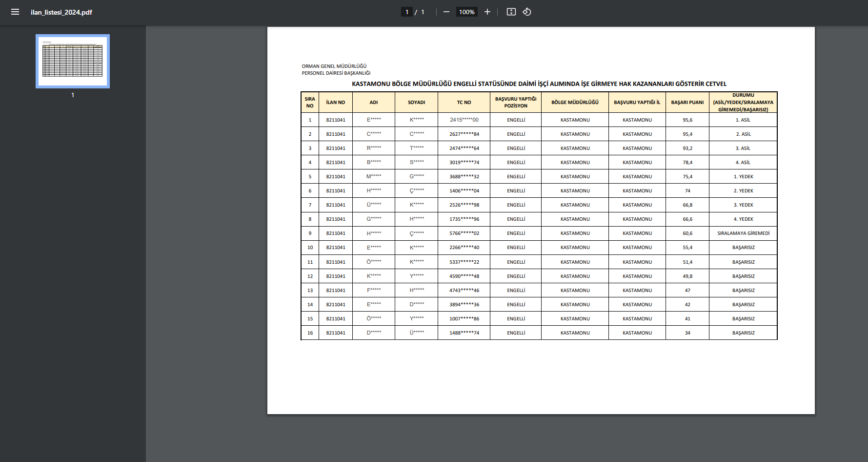Click the ADI column header
This screenshot has height=462, width=868.
[374, 102]
